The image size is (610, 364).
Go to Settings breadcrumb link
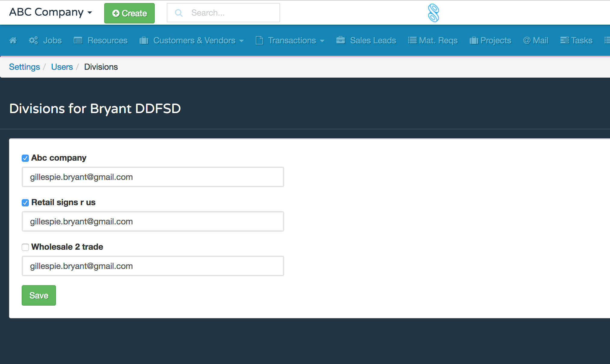24,67
